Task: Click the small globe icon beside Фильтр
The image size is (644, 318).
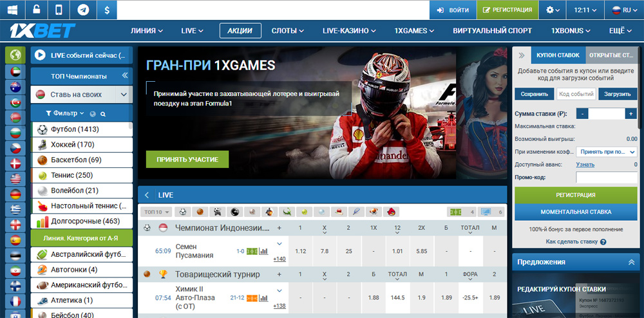Action: (x=92, y=114)
